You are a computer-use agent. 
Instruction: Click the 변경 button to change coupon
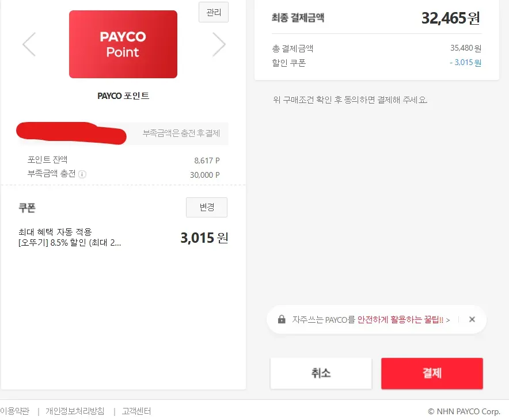tap(207, 207)
